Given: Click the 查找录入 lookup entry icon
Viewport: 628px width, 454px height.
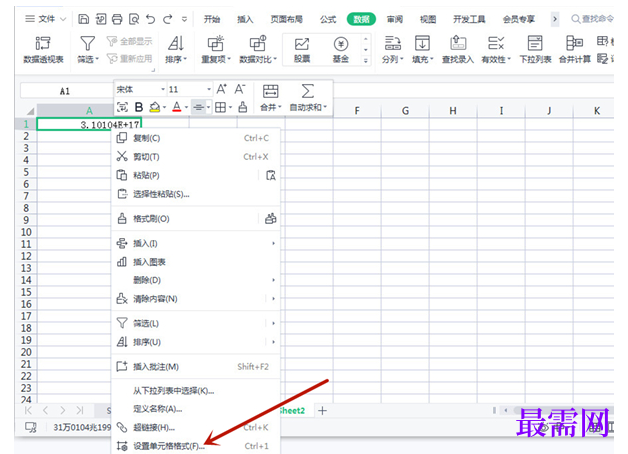Looking at the screenshot, I should click(458, 43).
